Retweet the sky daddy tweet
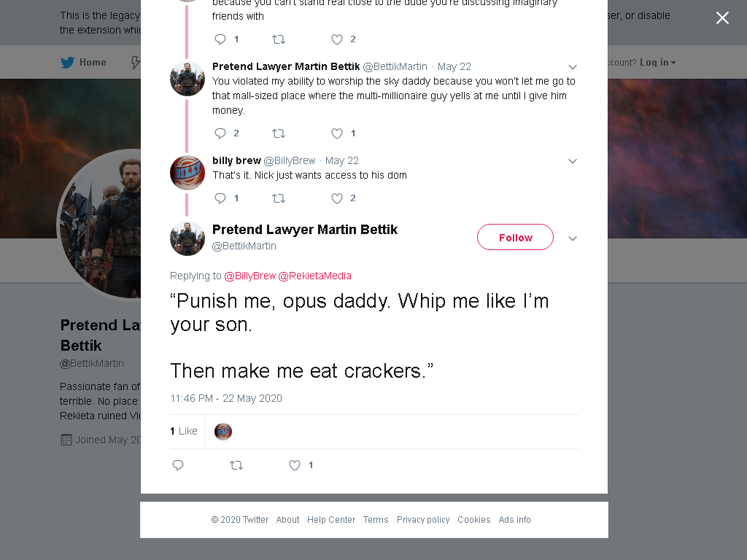The height and width of the screenshot is (560, 747). [279, 133]
